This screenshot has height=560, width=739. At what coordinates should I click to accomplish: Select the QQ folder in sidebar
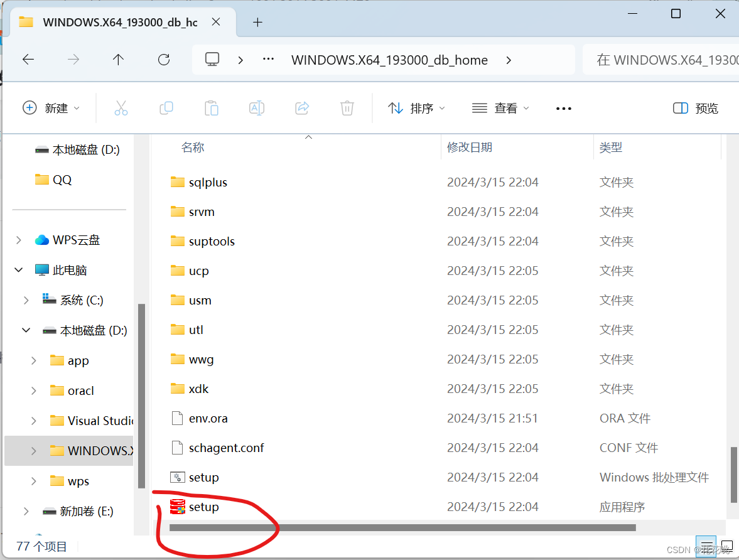click(53, 180)
